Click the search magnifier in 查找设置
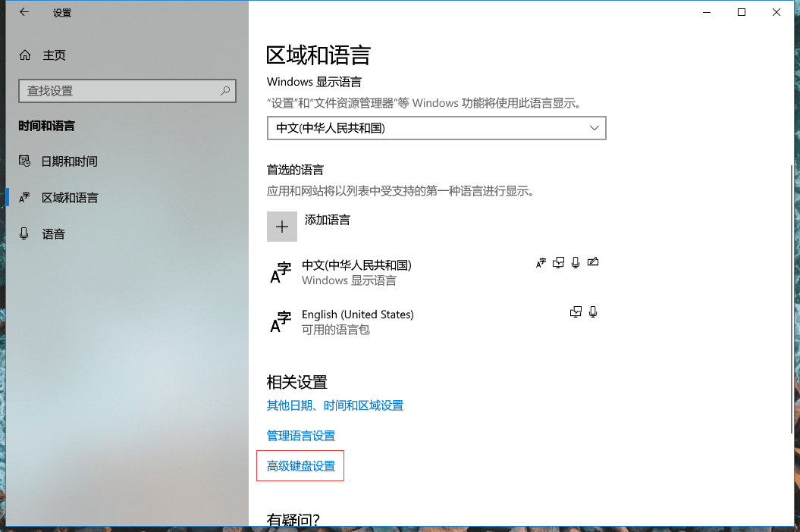800x532 pixels. (x=225, y=90)
